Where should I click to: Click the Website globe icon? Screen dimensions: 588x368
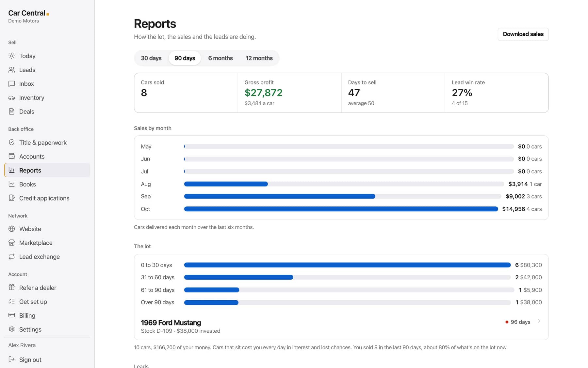tap(12, 229)
